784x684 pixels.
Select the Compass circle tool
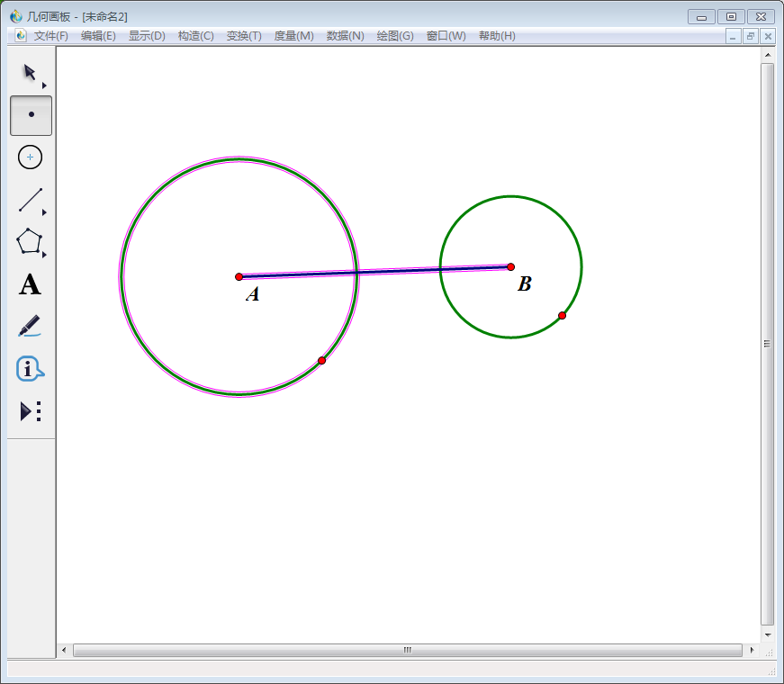point(31,157)
